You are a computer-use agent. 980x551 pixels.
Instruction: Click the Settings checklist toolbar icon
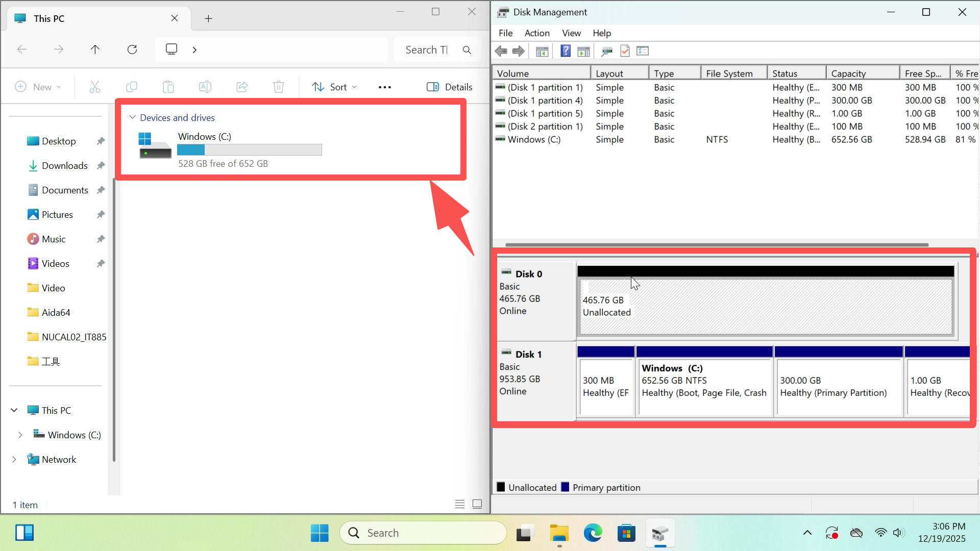tap(643, 51)
